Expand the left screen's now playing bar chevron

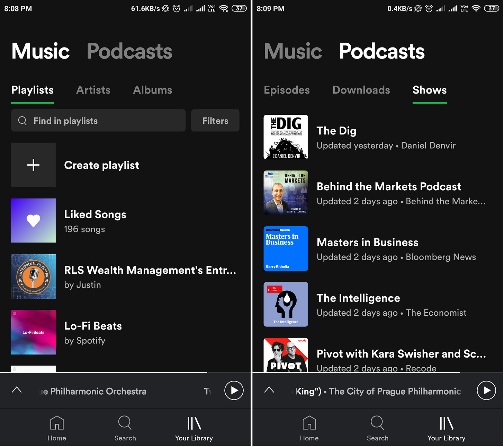pyautogui.click(x=17, y=390)
